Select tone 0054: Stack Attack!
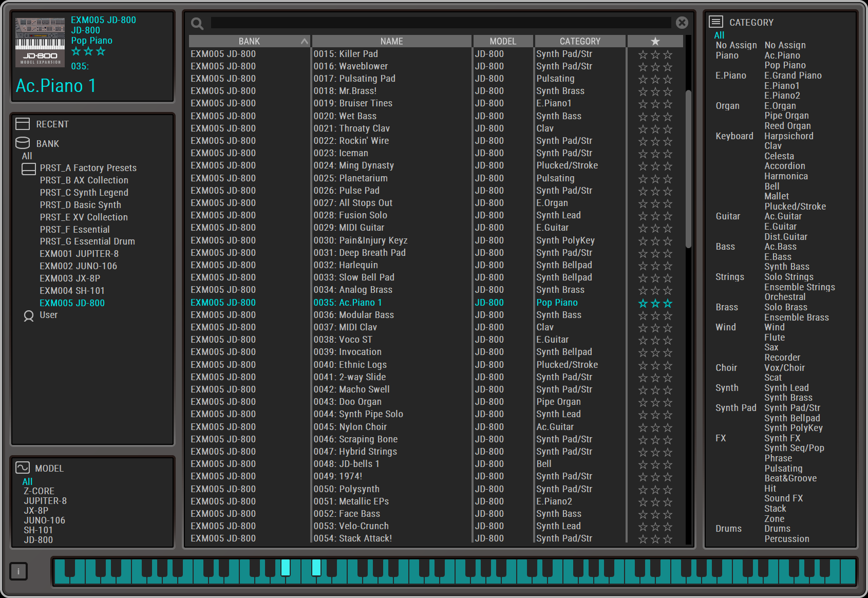 pyautogui.click(x=353, y=538)
